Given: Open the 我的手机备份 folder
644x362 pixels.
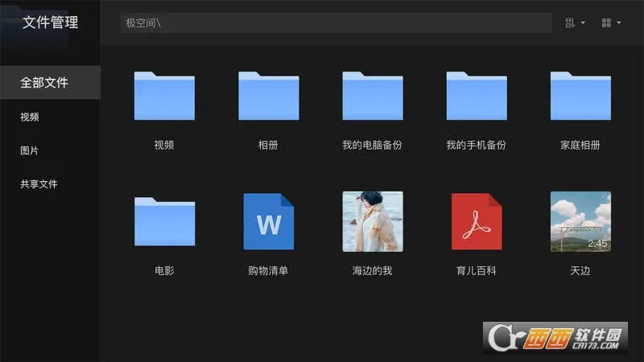Looking at the screenshot, I should click(477, 96).
